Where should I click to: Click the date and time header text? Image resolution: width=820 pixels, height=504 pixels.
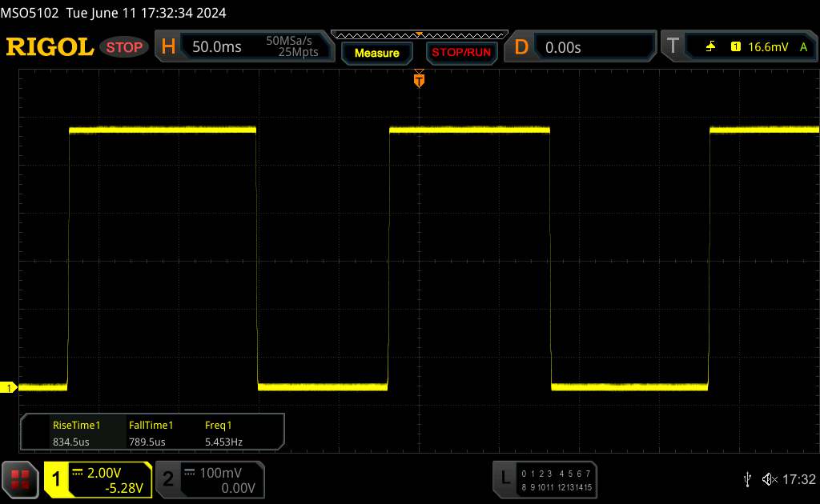click(146, 13)
